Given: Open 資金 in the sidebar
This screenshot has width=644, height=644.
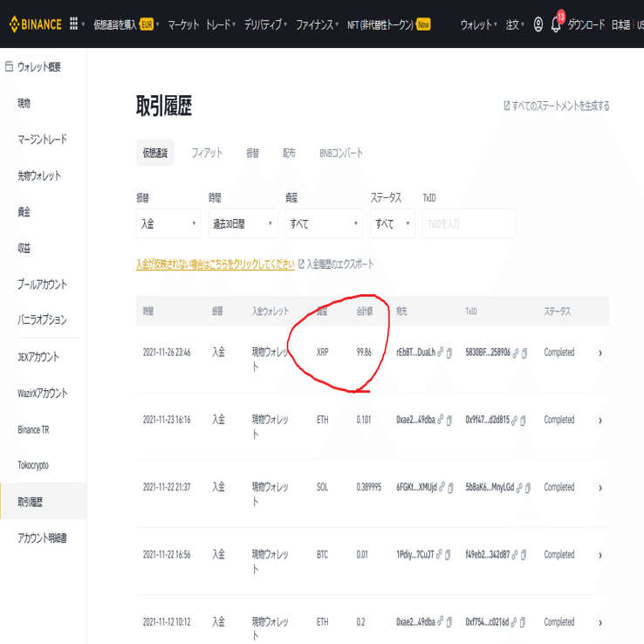Looking at the screenshot, I should click(x=24, y=212).
